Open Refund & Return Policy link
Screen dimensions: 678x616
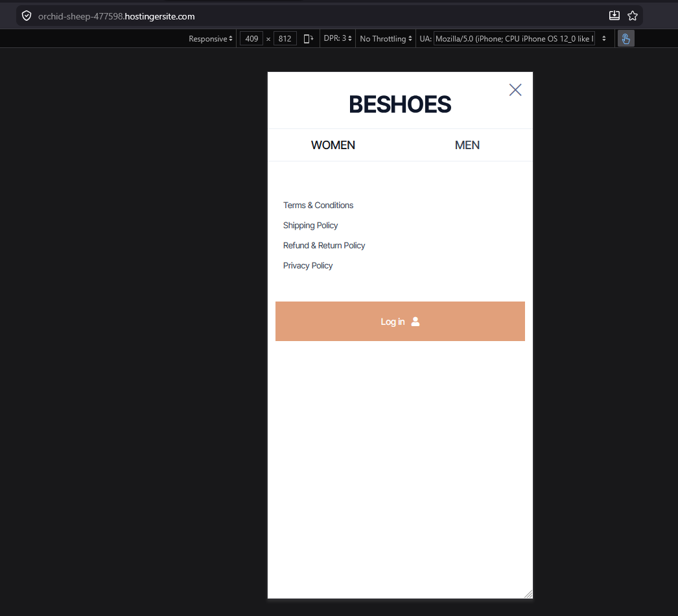(324, 245)
